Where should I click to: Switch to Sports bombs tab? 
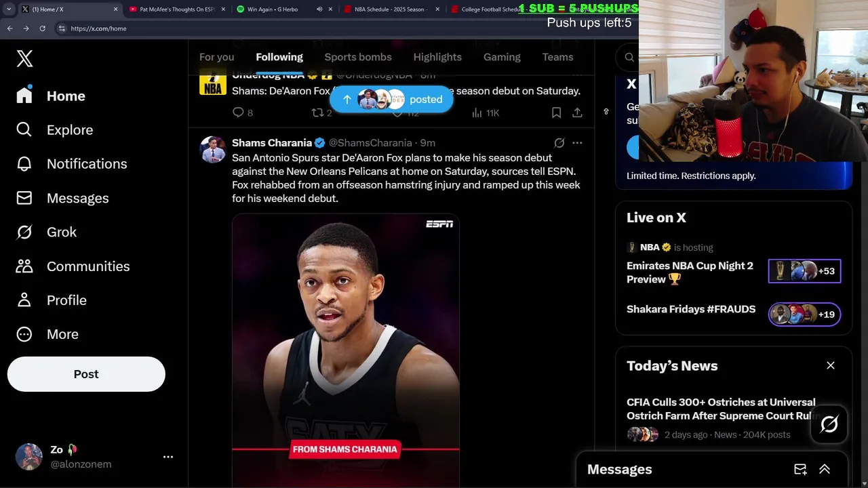358,57
